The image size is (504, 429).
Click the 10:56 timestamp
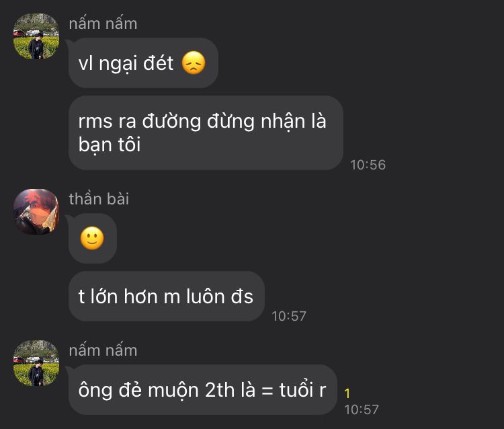click(368, 165)
